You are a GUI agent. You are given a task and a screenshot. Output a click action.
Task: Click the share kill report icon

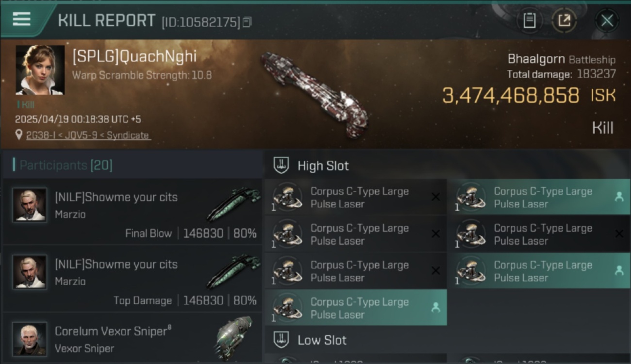(x=564, y=20)
